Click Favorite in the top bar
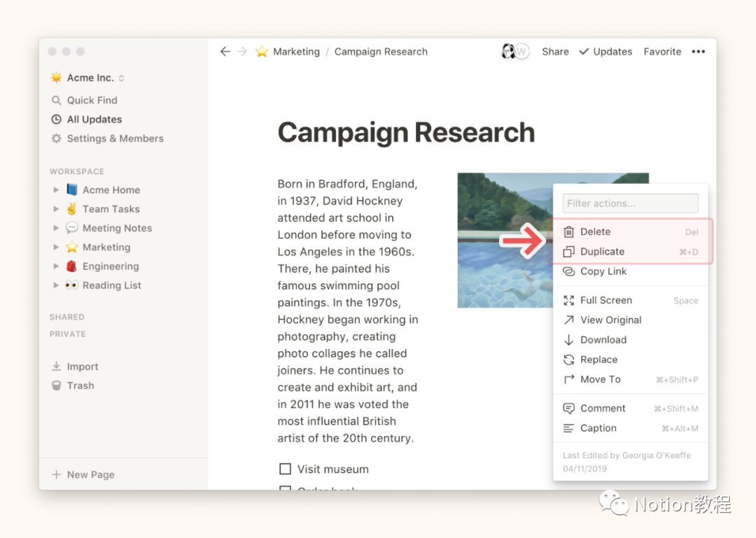 662,52
